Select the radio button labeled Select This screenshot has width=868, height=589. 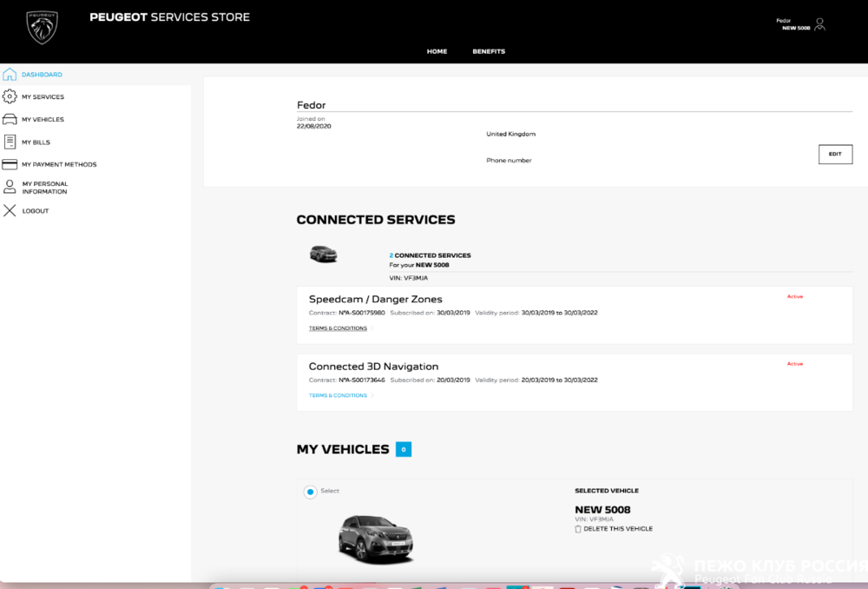click(x=311, y=492)
